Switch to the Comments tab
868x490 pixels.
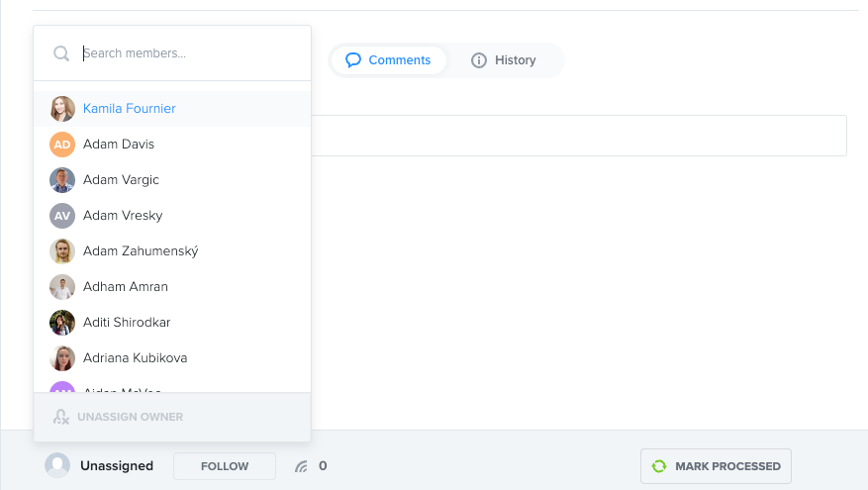(x=388, y=59)
